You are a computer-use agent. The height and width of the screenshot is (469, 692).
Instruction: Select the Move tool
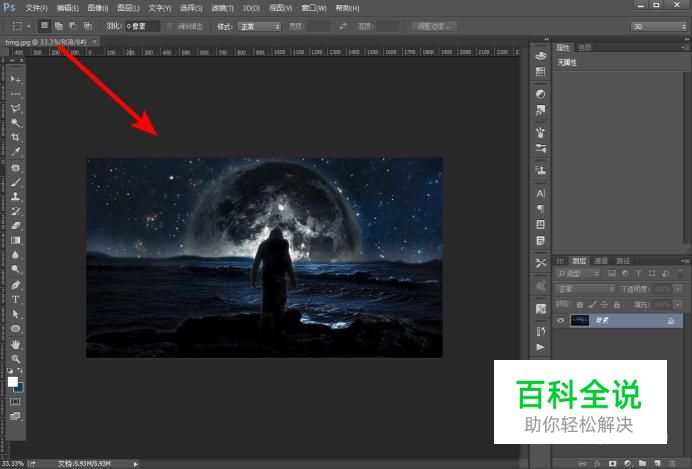(x=15, y=79)
